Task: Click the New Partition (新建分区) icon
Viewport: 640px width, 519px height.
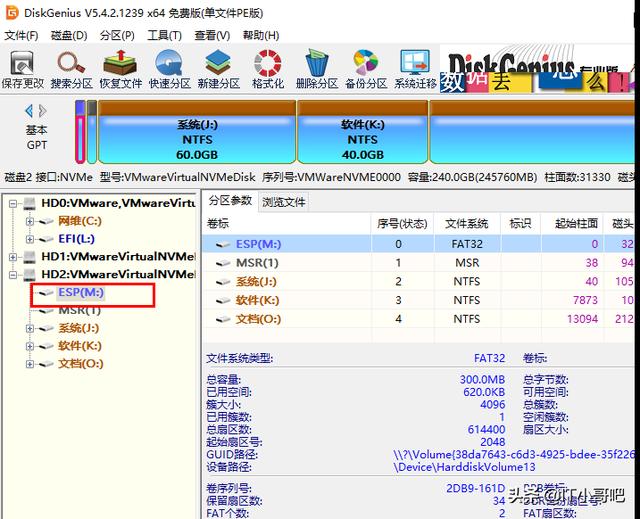Action: 218,68
